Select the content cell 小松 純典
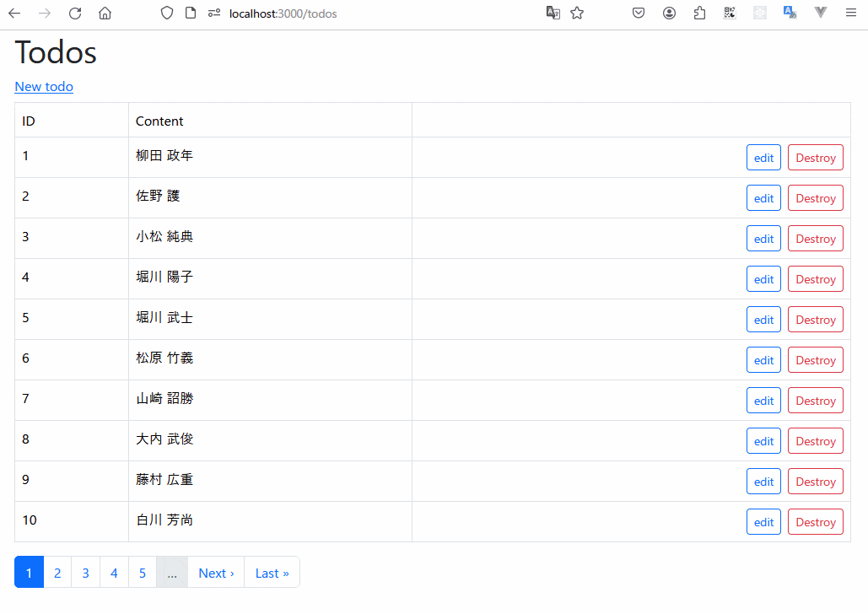Image resolution: width=868 pixels, height=614 pixels. pos(270,239)
